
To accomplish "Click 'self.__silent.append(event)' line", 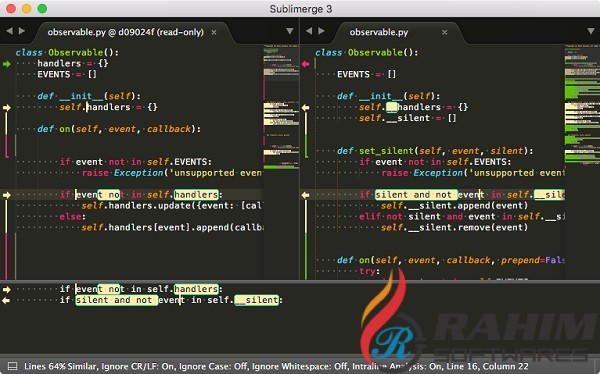I will (454, 206).
